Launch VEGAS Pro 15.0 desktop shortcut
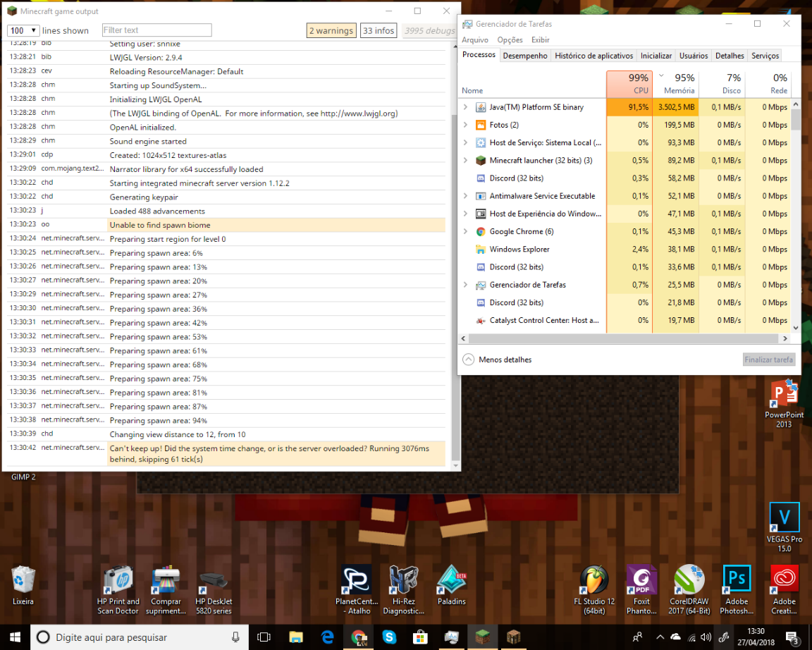This screenshot has height=650, width=812. [x=784, y=527]
